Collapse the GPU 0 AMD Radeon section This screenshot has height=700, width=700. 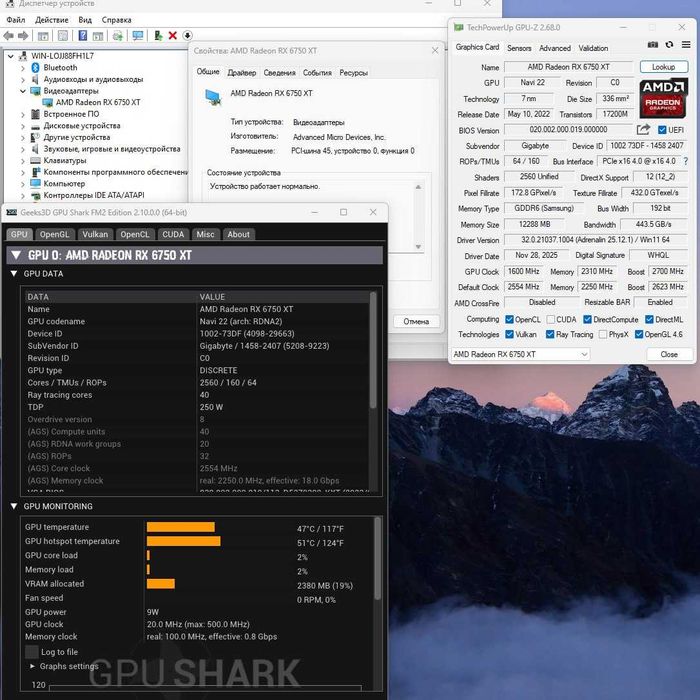16,255
